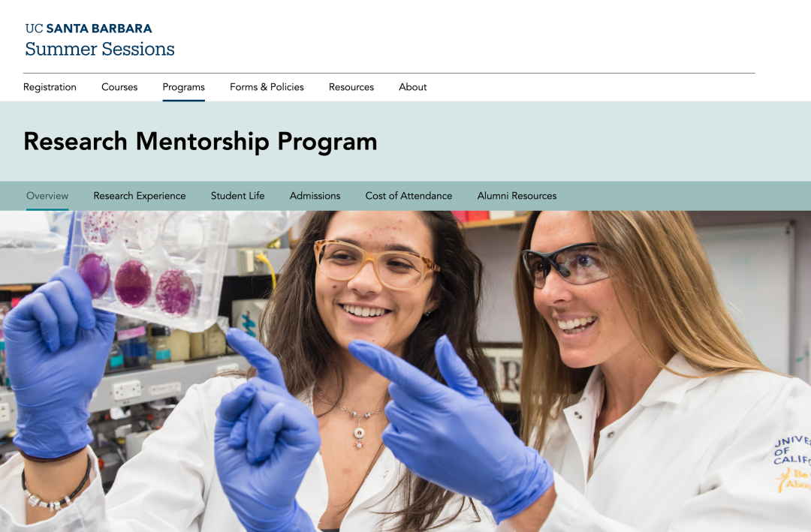Select the Overview tab
811x532 pixels.
point(47,196)
